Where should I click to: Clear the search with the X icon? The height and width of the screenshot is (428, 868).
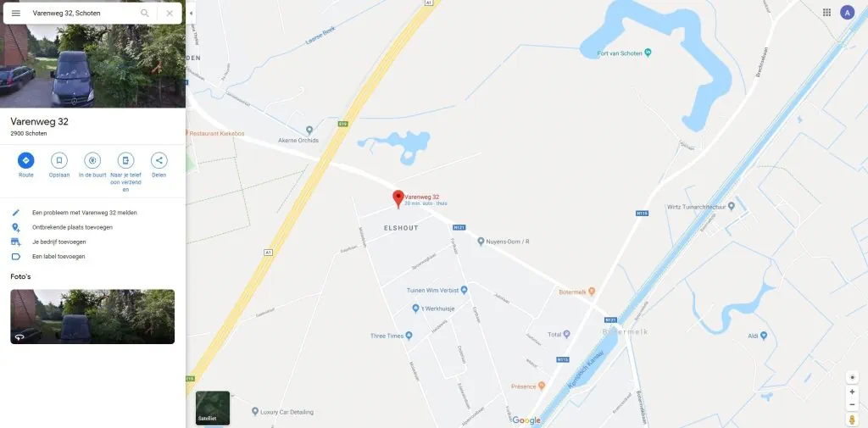(170, 14)
